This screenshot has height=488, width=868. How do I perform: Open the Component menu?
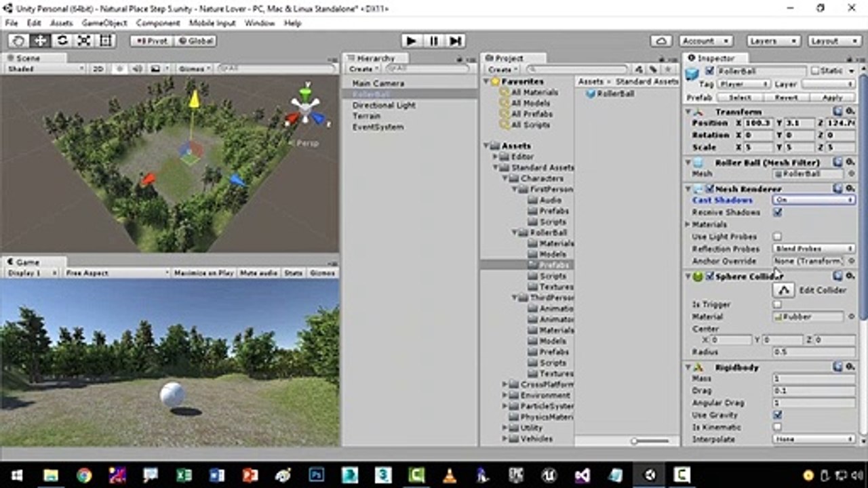tap(158, 23)
